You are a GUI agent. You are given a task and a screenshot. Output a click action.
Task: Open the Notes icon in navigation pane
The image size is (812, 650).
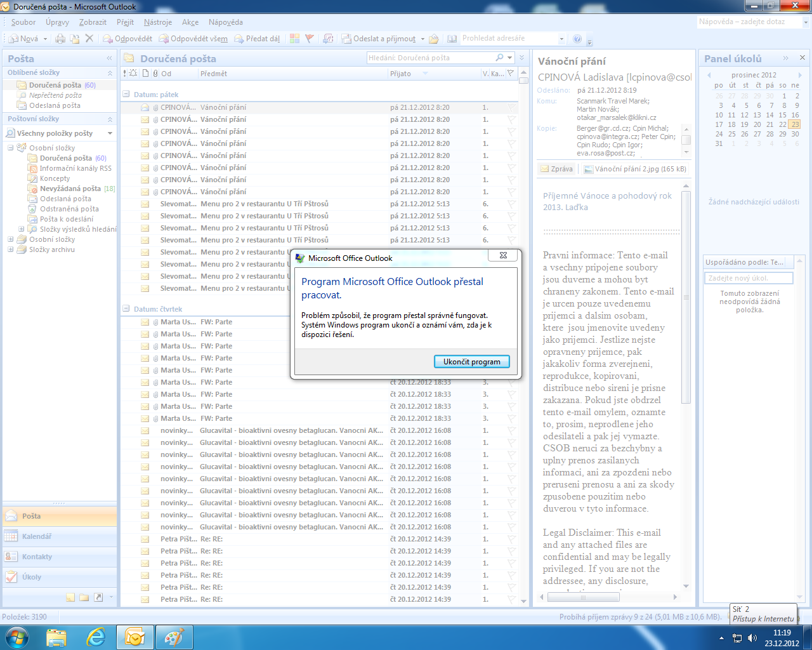click(x=70, y=597)
